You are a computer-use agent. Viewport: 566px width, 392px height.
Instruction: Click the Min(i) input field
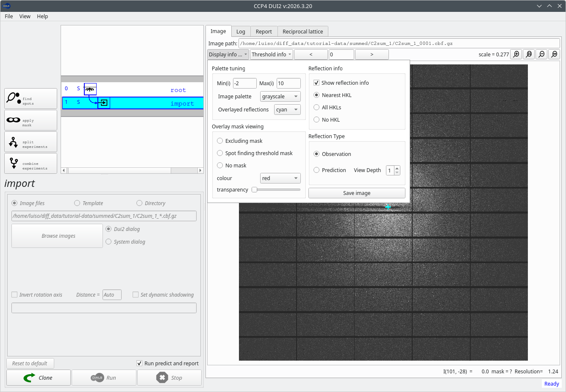[245, 83]
